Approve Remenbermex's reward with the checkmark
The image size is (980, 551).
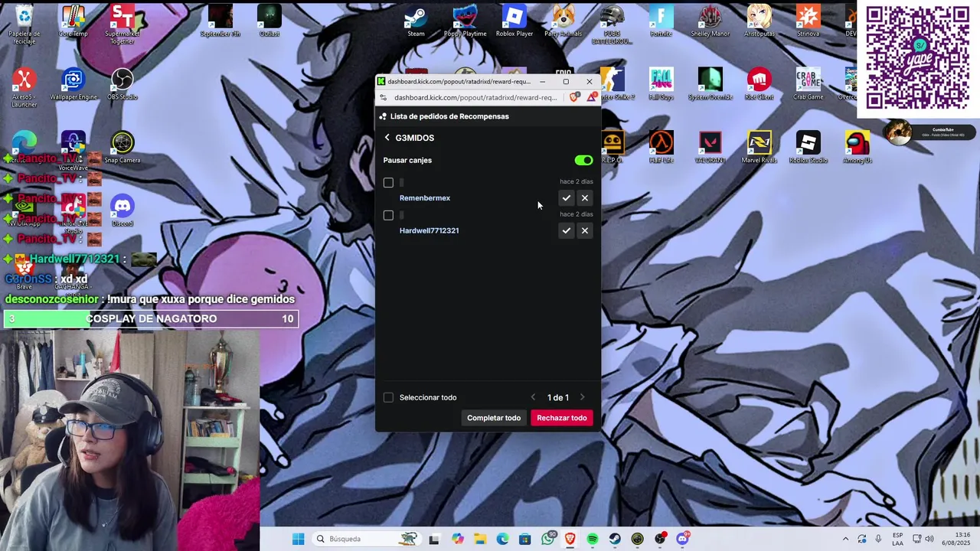point(566,198)
